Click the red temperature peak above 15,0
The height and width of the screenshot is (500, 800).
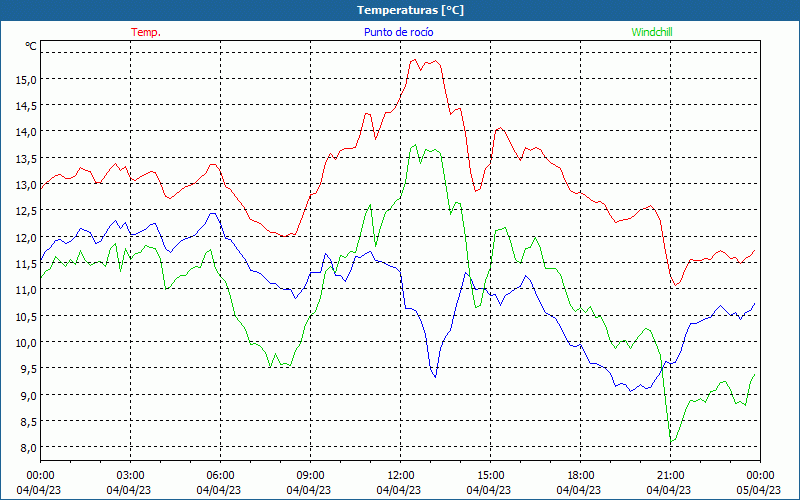tap(415, 60)
